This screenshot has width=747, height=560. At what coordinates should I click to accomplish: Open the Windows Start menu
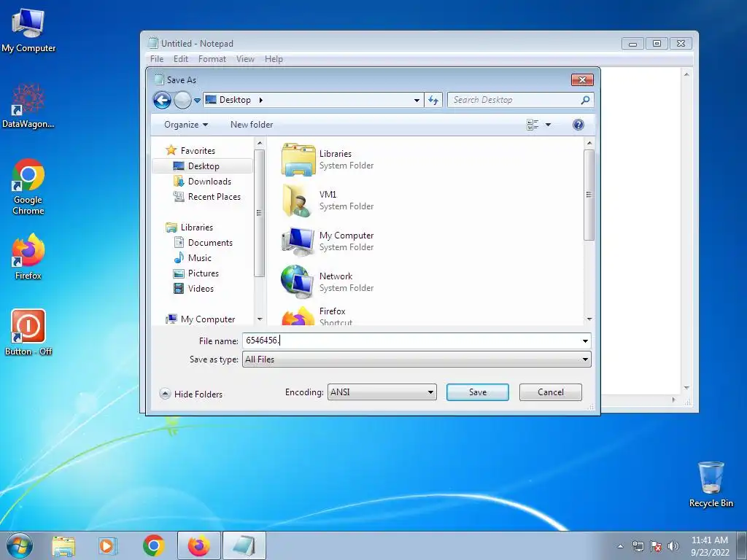pos(20,545)
